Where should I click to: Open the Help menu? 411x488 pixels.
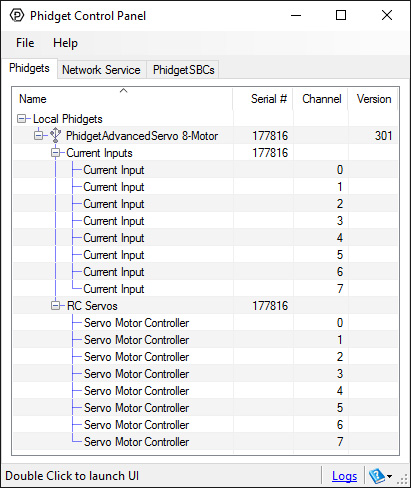click(65, 43)
